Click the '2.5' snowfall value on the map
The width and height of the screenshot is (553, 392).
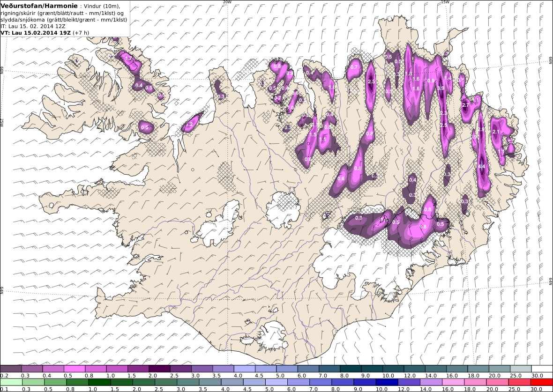tap(444, 125)
